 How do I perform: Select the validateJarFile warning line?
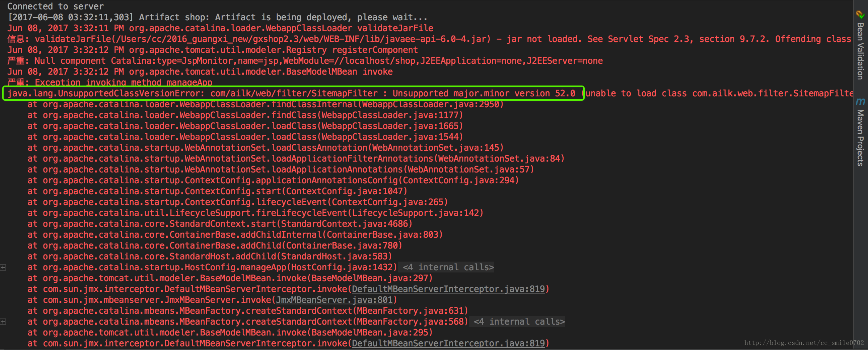[x=220, y=28]
